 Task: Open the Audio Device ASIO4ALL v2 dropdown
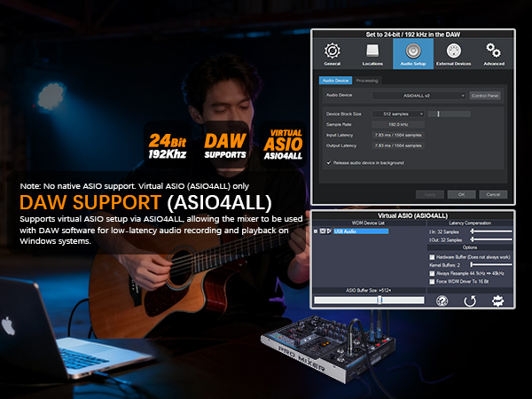(x=419, y=96)
